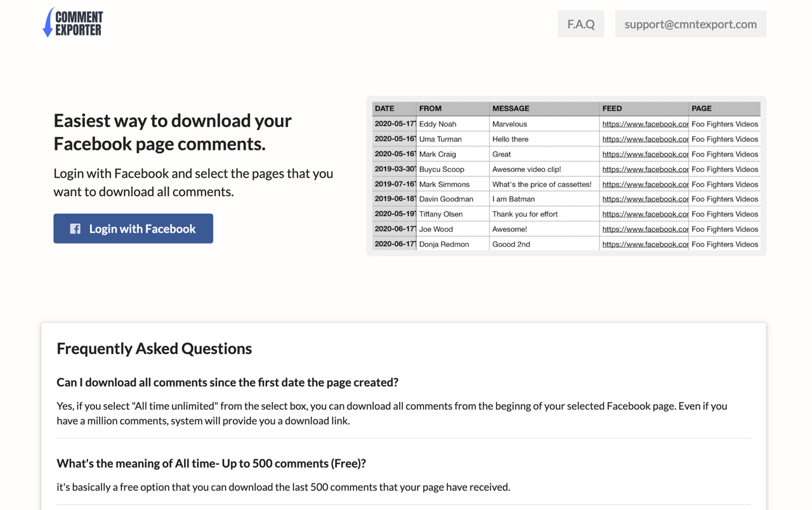This screenshot has width=812, height=510.
Task: Select the name Mark Craig
Action: (x=438, y=154)
